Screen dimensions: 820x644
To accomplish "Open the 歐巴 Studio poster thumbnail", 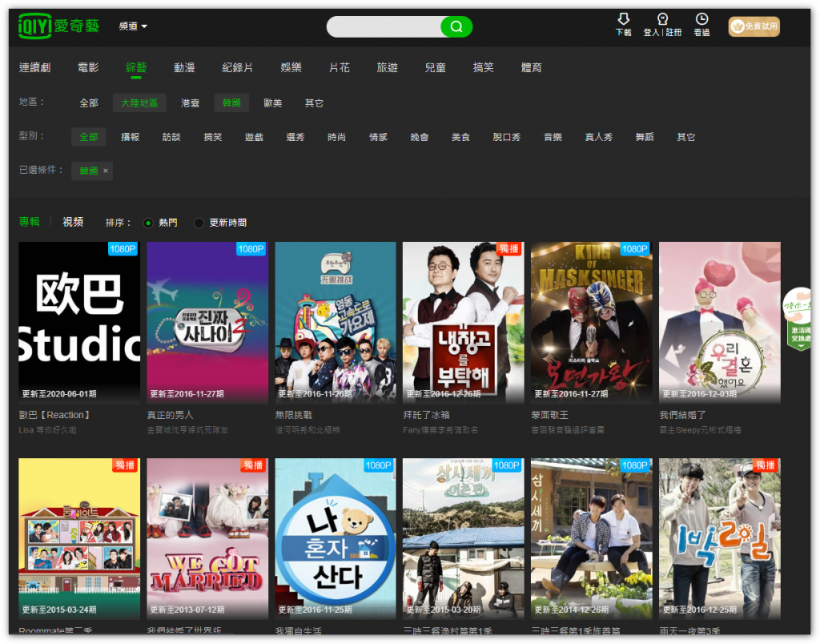I will coord(79,322).
